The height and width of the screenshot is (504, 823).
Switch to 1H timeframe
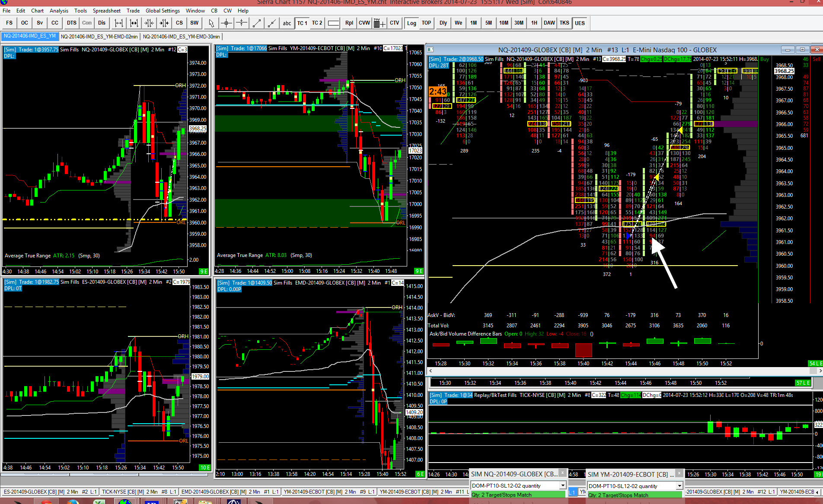click(x=534, y=23)
